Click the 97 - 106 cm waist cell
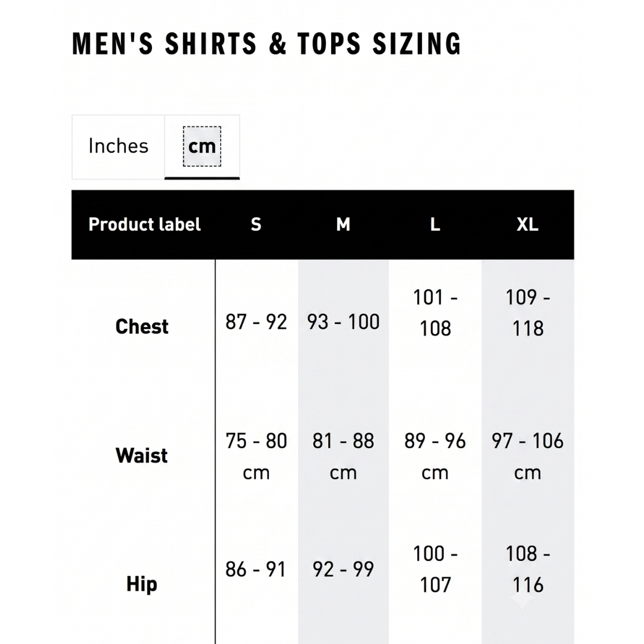This screenshot has width=644, height=644. (528, 456)
